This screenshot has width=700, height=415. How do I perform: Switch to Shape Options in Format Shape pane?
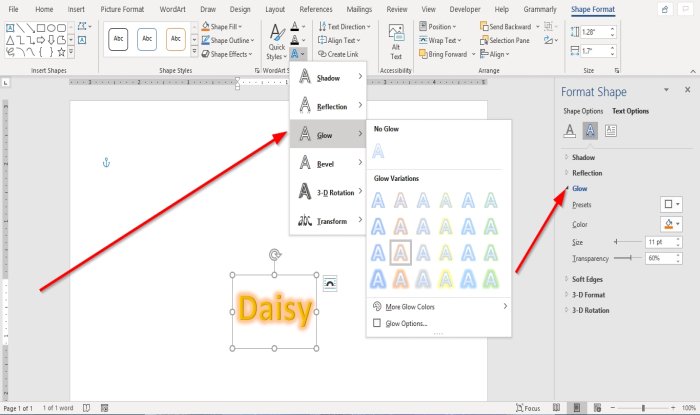pos(583,111)
